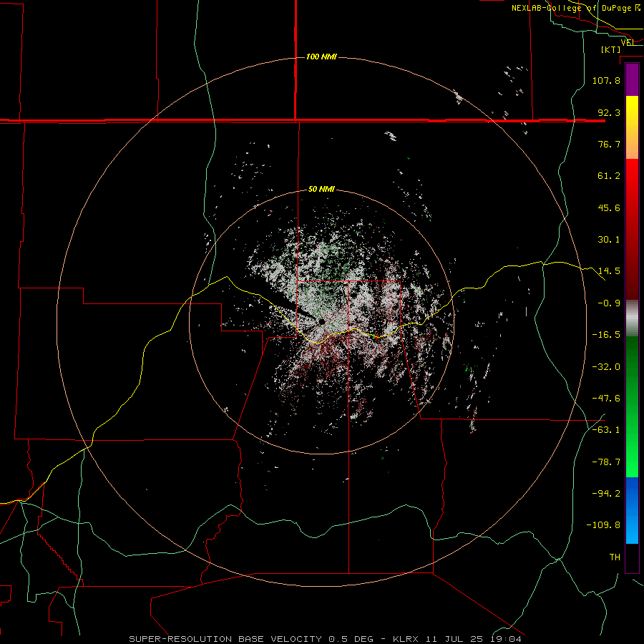
Task: Click the radar site dot at the center
Action: 321,322
